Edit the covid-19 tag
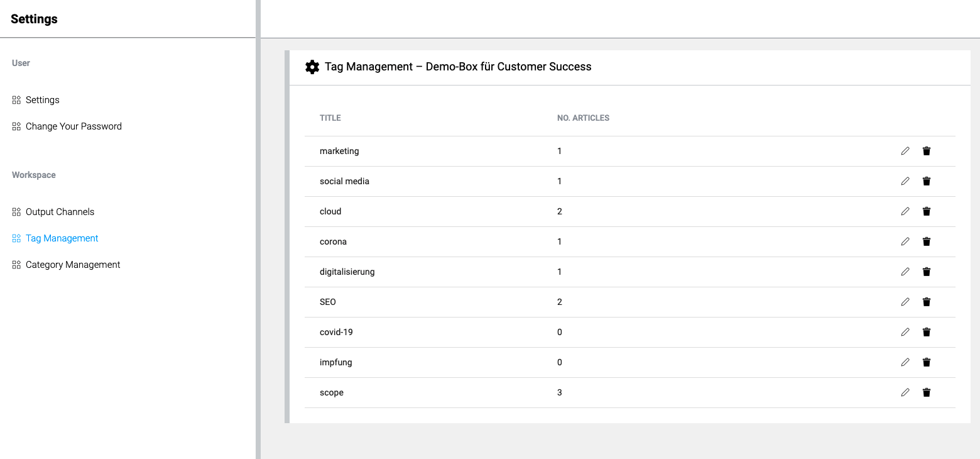Viewport: 980px width, 459px height. [x=905, y=332]
